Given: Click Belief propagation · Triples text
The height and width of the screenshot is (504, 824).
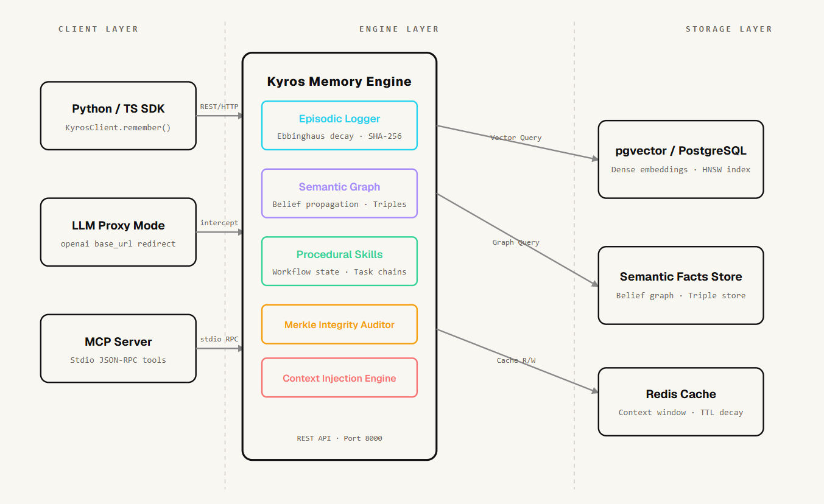Looking at the screenshot, I should tap(339, 204).
